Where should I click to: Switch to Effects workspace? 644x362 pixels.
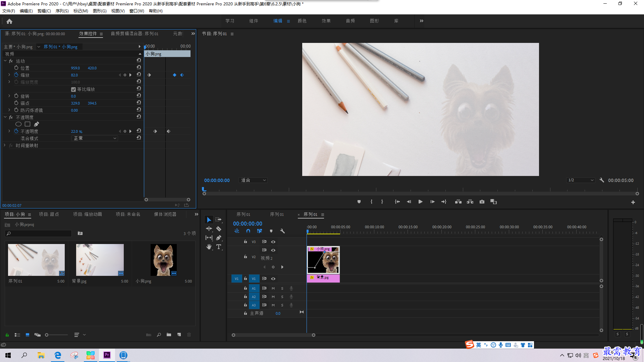pyautogui.click(x=326, y=21)
